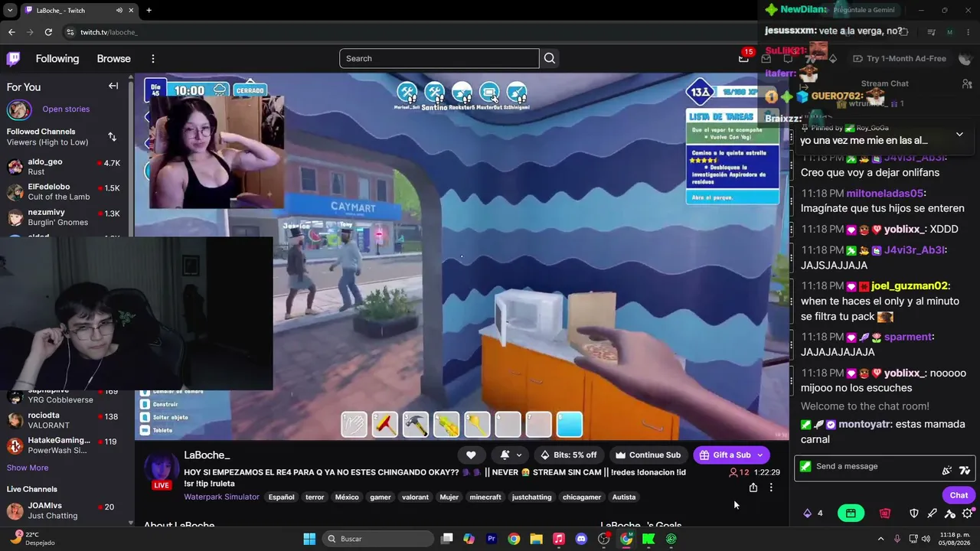Click Continue Sub button
980x551 pixels.
pyautogui.click(x=647, y=455)
